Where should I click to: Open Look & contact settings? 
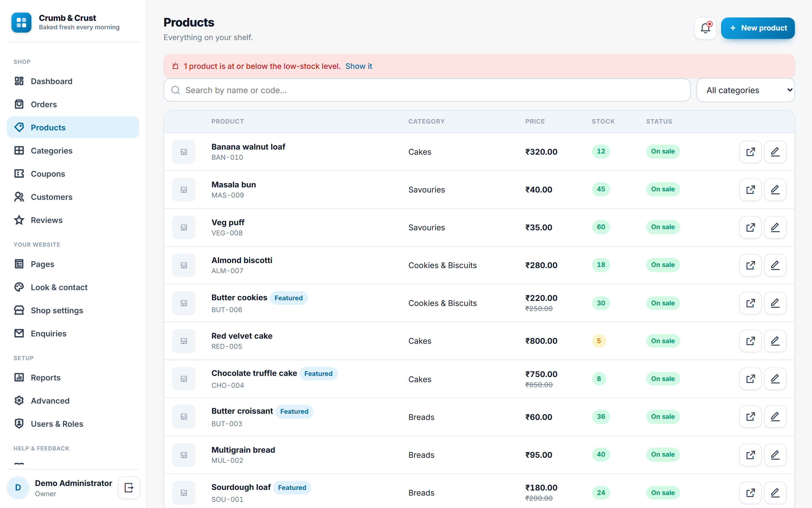point(73,287)
